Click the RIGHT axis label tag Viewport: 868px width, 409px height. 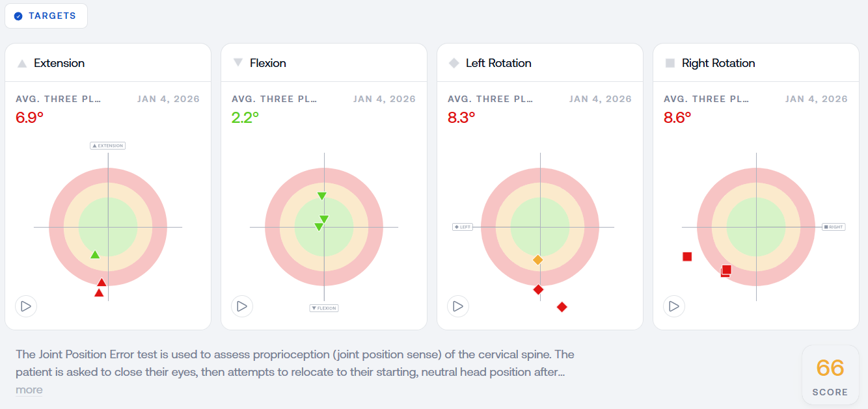[x=834, y=227]
